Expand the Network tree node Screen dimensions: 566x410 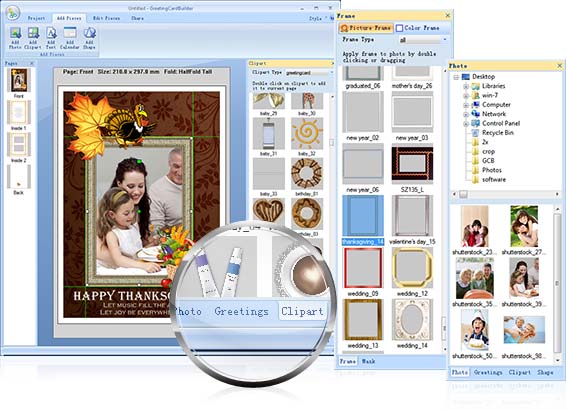pyautogui.click(x=466, y=114)
